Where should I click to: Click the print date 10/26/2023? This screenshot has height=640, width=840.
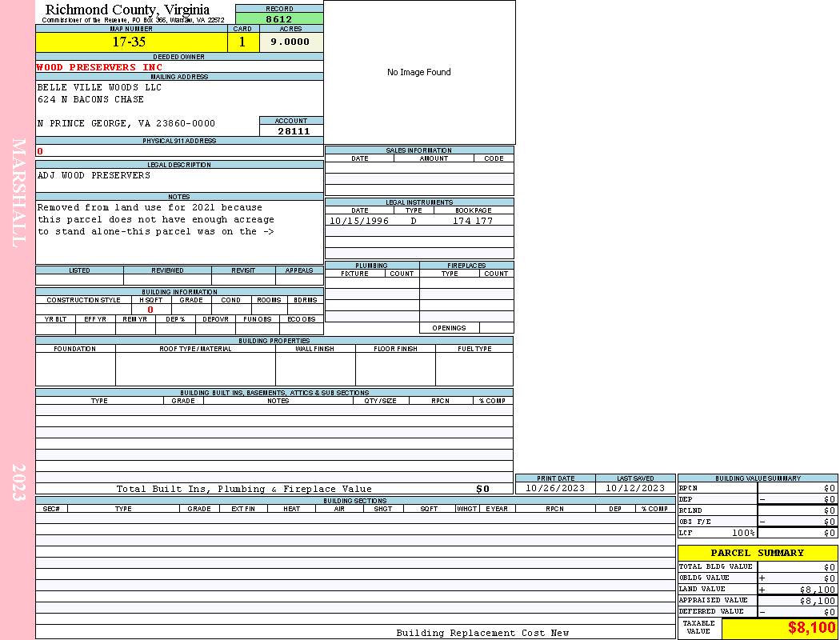pyautogui.click(x=554, y=488)
